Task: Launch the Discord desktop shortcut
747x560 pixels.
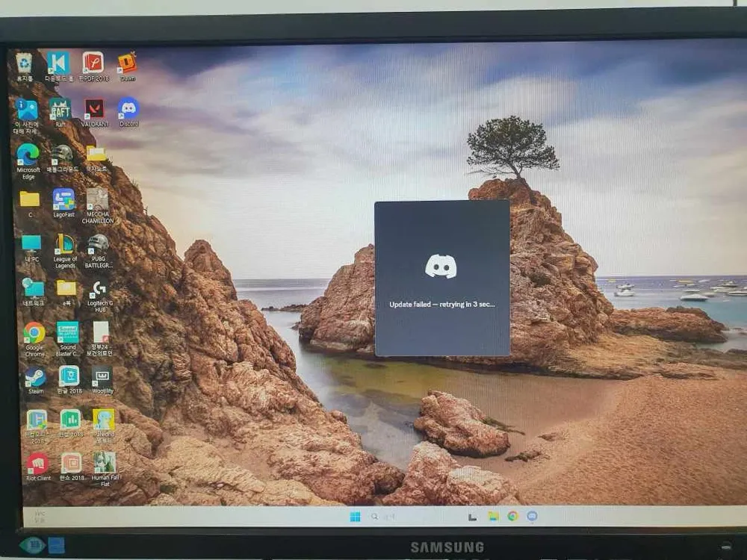Action: [x=128, y=113]
